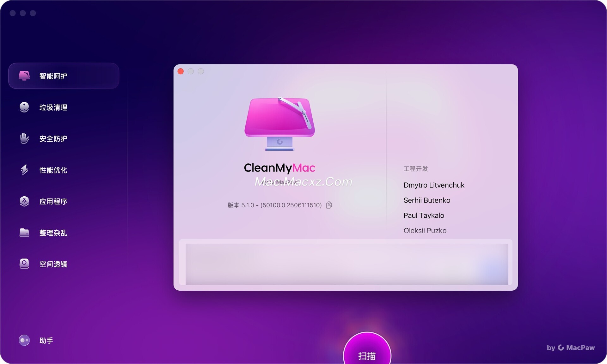Select the 整理杂乱 menu label
The width and height of the screenshot is (607, 364).
[53, 233]
